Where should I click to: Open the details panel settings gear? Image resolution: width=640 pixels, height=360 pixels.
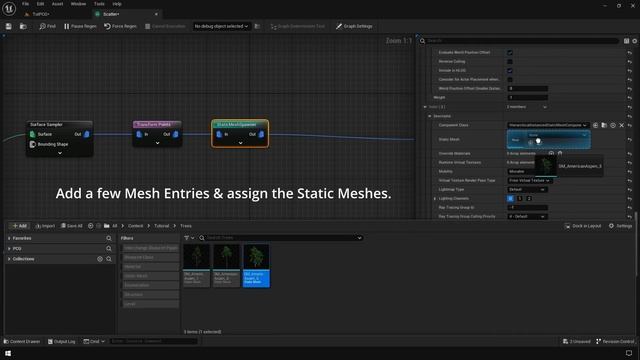pos(635,41)
